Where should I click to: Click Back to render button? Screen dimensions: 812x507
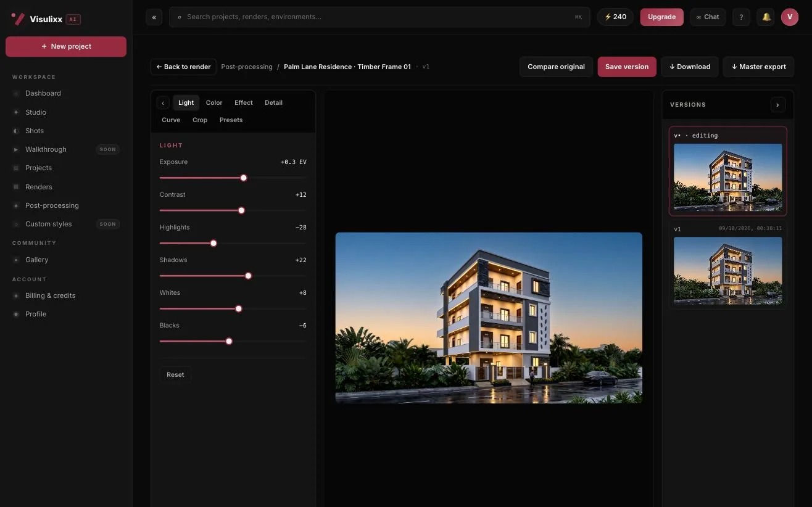pyautogui.click(x=183, y=67)
